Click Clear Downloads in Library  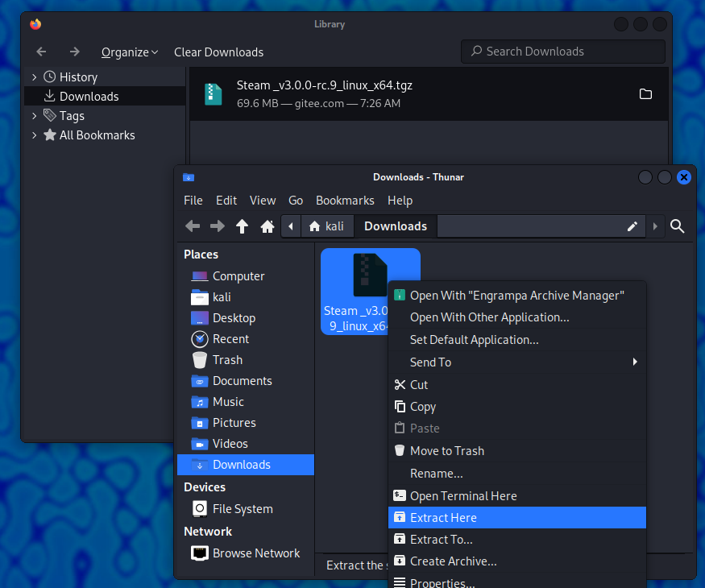tap(218, 52)
